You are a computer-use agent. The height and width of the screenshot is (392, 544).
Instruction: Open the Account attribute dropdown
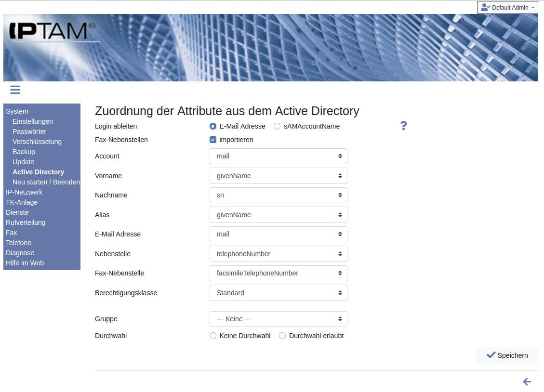pos(278,156)
